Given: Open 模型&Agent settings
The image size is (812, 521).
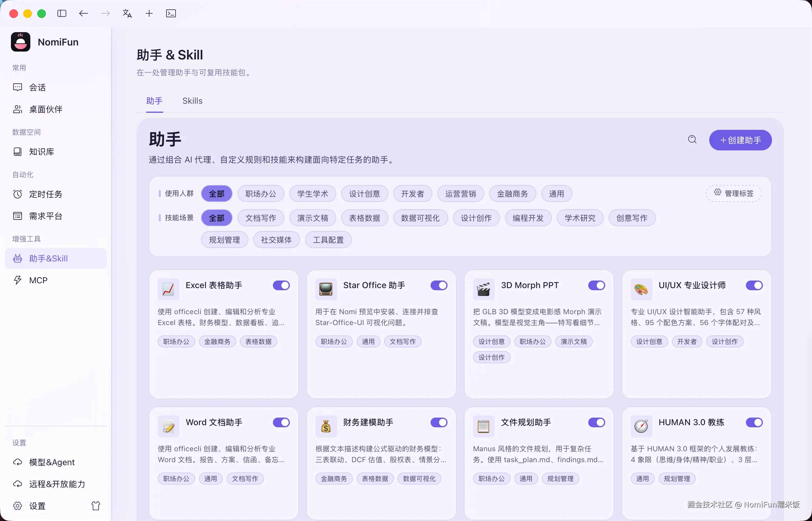Looking at the screenshot, I should point(56,462).
